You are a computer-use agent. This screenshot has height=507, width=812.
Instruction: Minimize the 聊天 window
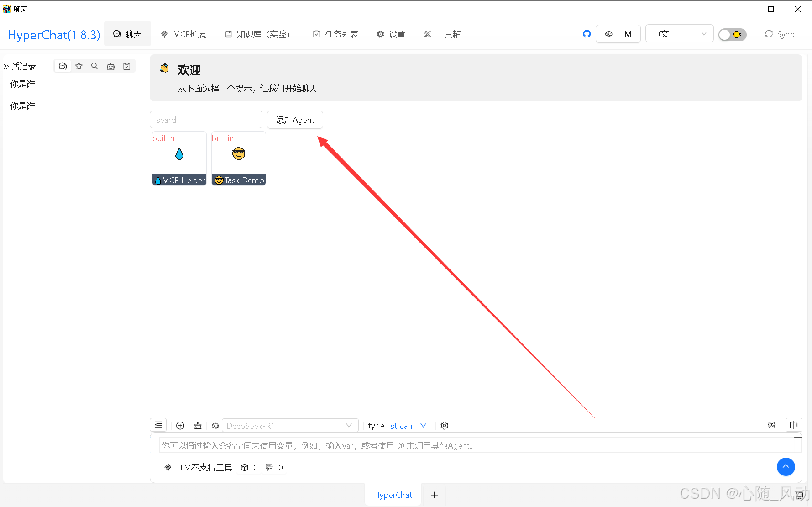click(x=744, y=9)
